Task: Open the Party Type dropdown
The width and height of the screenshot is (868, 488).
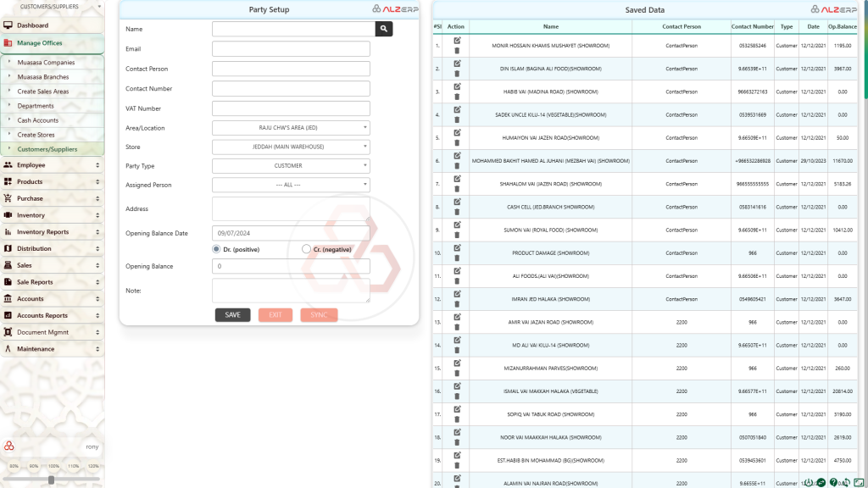Action: (x=291, y=165)
